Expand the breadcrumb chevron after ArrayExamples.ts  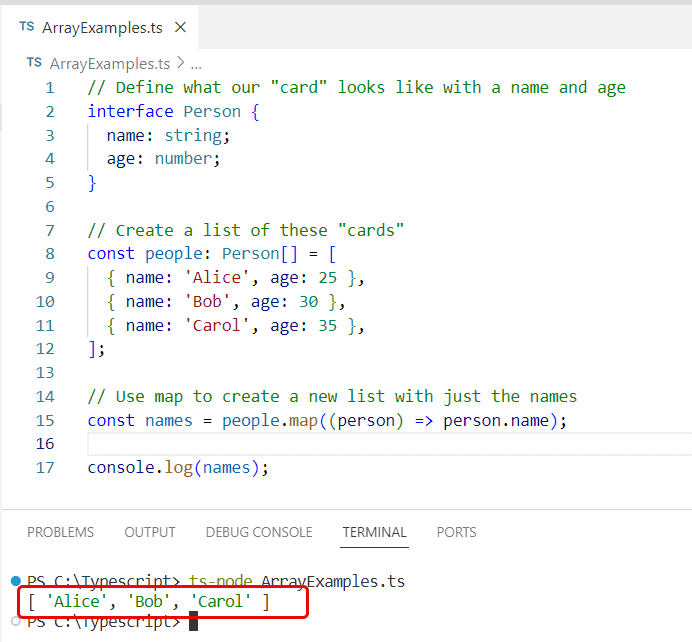tap(180, 63)
